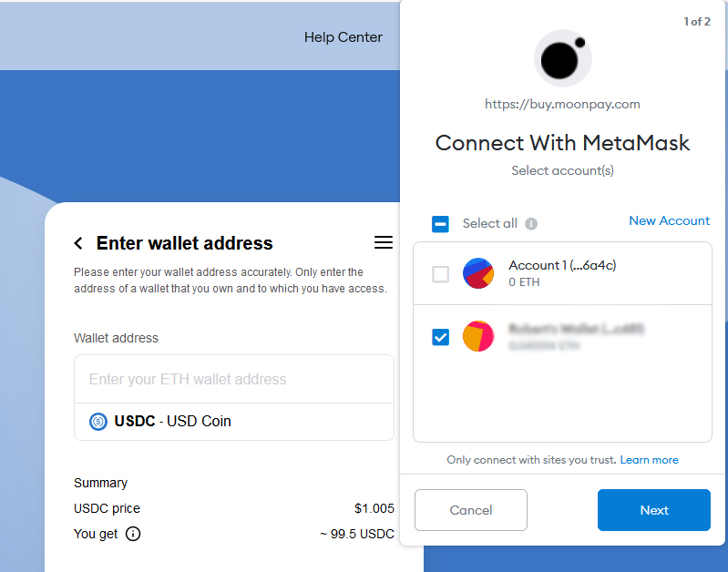The image size is (728, 572).
Task: Click the Select all info icon
Action: click(x=531, y=224)
